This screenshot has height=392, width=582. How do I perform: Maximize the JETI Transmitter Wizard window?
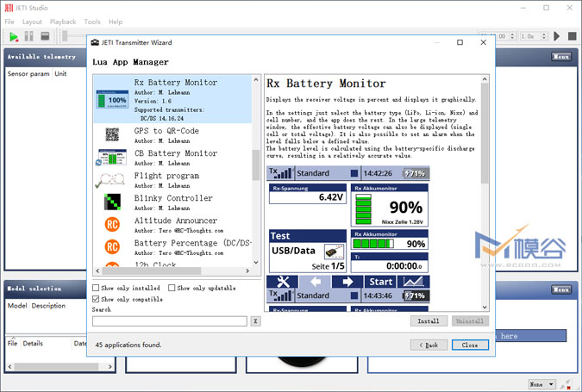click(460, 42)
